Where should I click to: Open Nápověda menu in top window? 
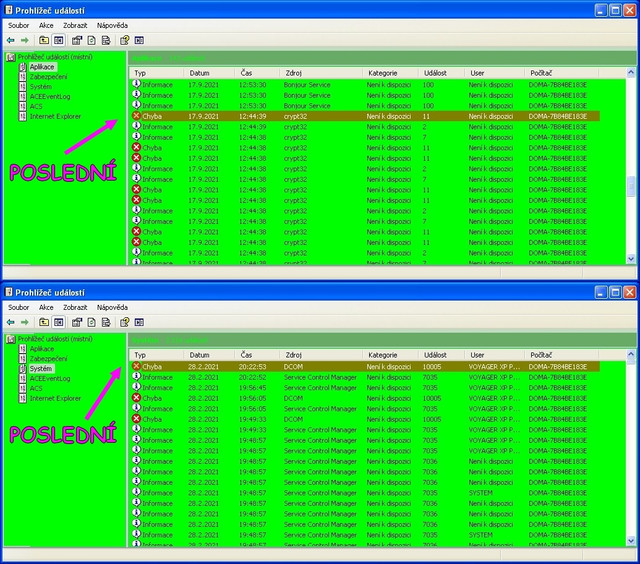click(x=112, y=25)
